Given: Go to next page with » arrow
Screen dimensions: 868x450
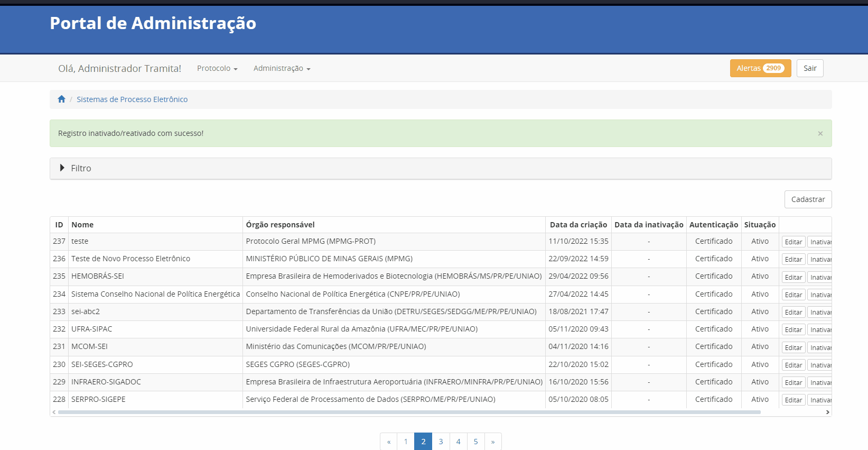Looking at the screenshot, I should click(x=493, y=442).
